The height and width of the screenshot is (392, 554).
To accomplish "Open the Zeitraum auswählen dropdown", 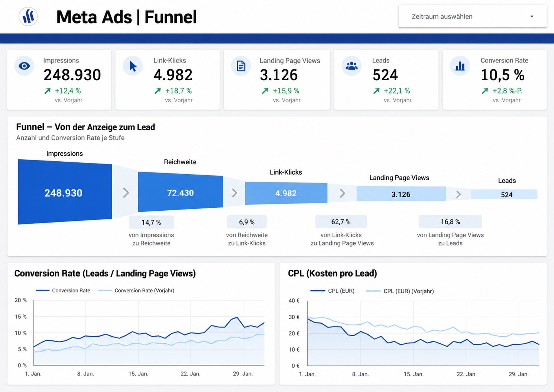I will coord(472,16).
